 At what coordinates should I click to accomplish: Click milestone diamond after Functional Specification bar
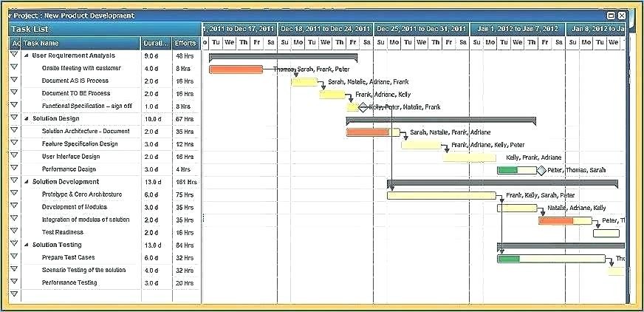click(x=363, y=107)
